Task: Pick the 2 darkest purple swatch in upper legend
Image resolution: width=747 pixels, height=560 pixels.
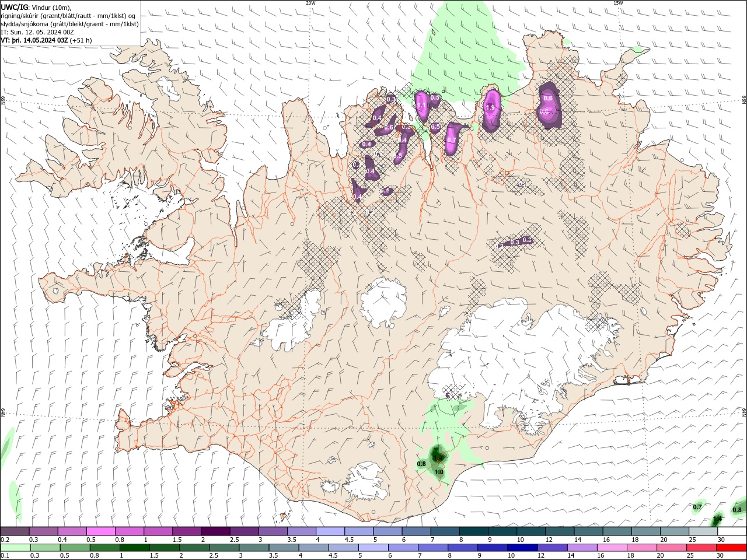Action: tap(215, 531)
